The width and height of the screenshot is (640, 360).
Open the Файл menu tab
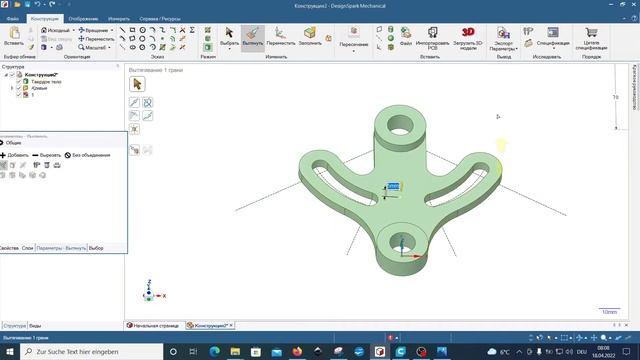(13, 19)
